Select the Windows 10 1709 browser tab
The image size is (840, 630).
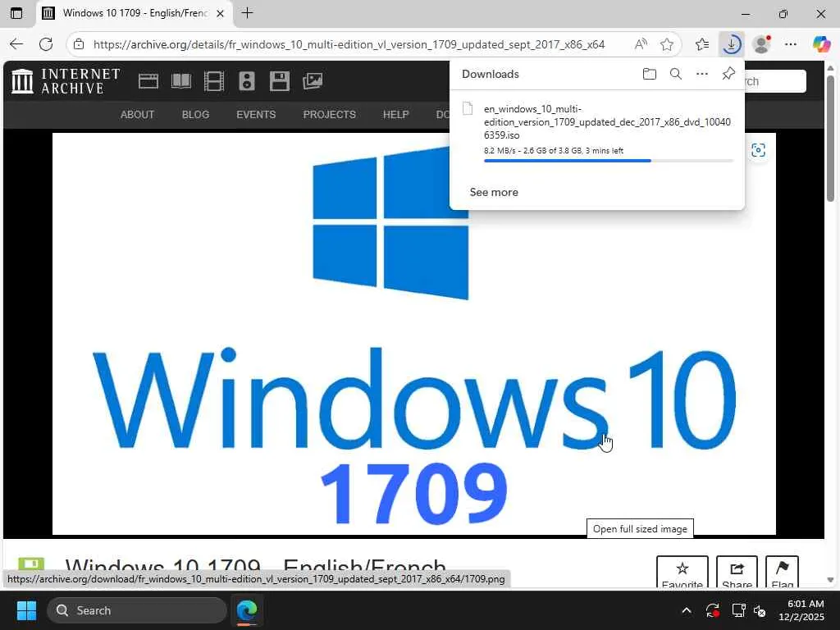[134, 13]
